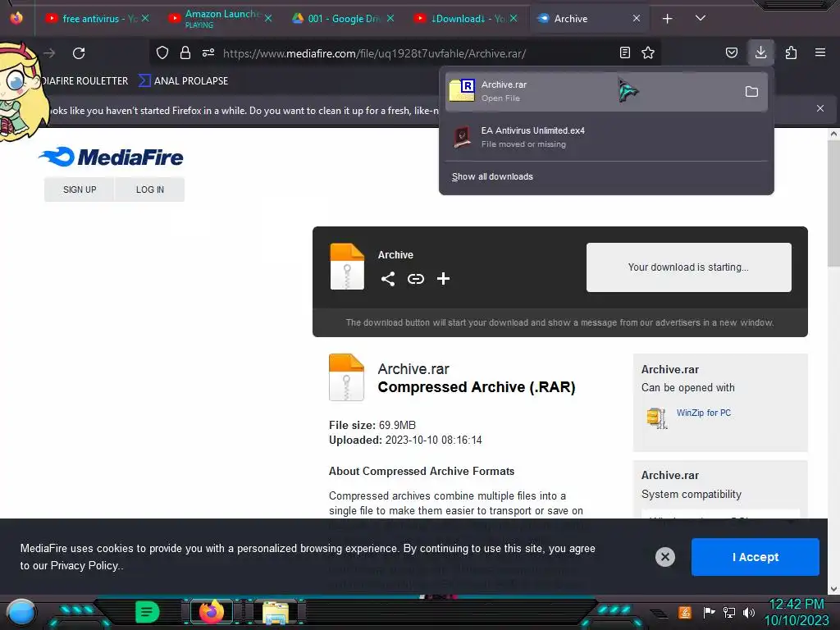Bookmark this page with the star icon

648,52
